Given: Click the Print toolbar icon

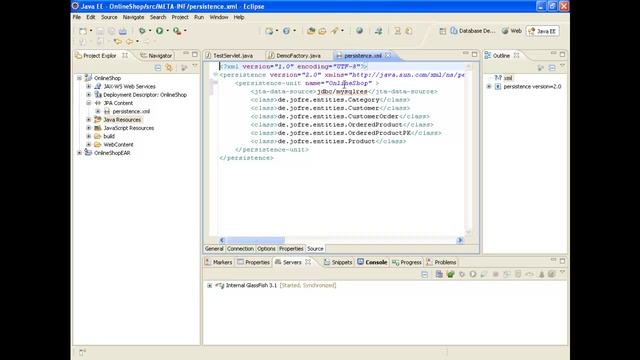Looking at the screenshot, I should point(122,31).
